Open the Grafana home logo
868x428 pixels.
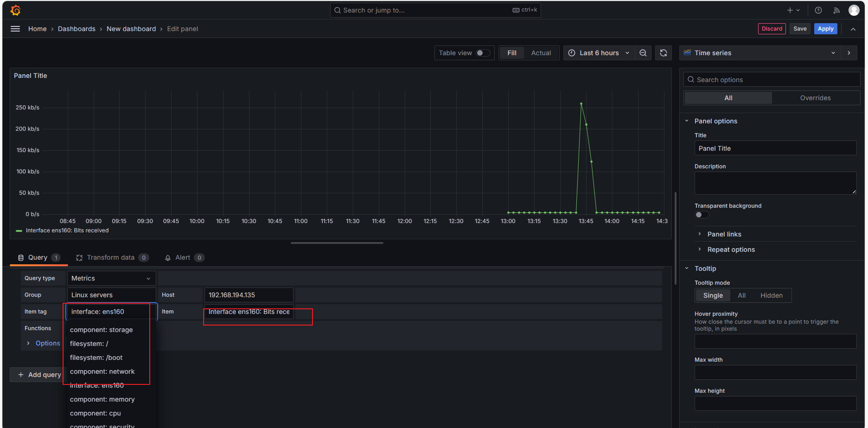click(x=15, y=10)
